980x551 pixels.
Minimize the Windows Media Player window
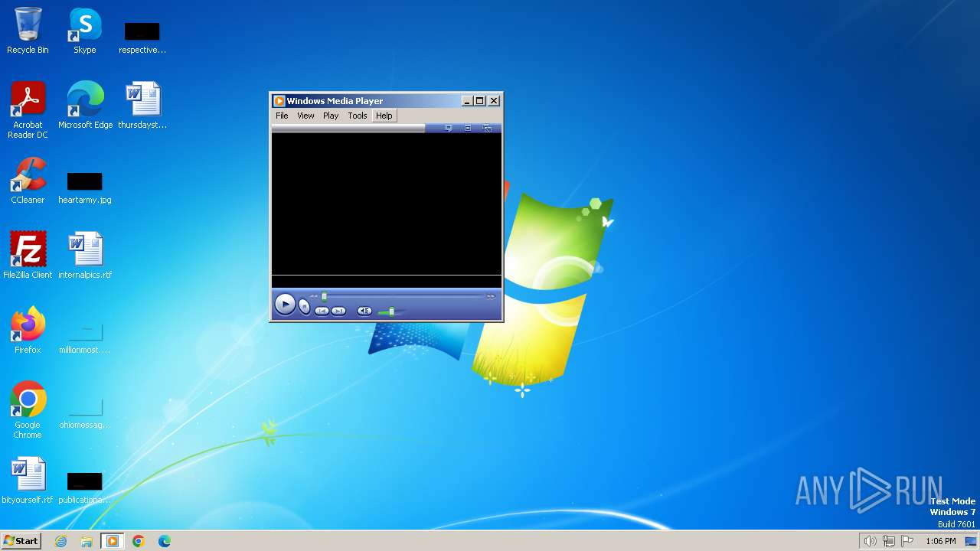[467, 101]
